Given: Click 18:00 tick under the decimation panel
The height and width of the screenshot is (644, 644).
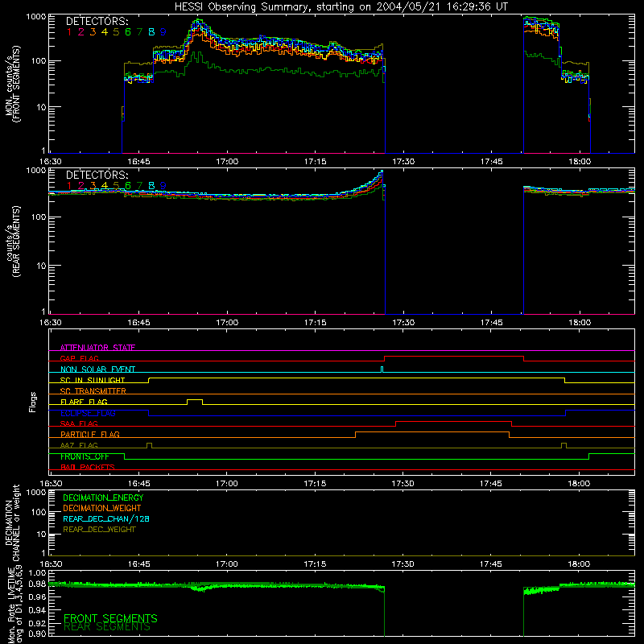Looking at the screenshot, I should tap(579, 564).
